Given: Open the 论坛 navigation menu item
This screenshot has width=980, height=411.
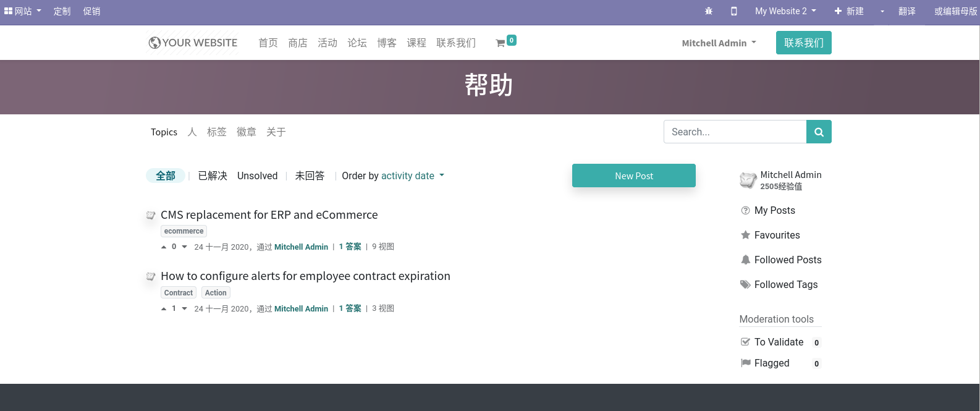Looking at the screenshot, I should point(357,43).
